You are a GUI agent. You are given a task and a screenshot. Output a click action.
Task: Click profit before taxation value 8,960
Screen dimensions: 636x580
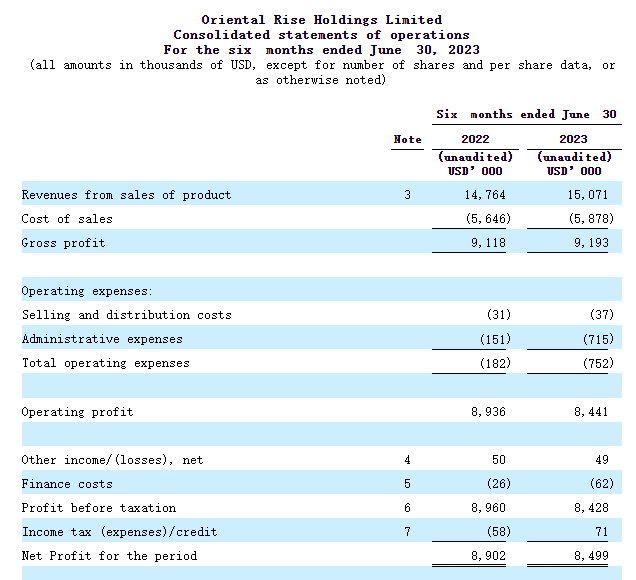[x=488, y=508]
